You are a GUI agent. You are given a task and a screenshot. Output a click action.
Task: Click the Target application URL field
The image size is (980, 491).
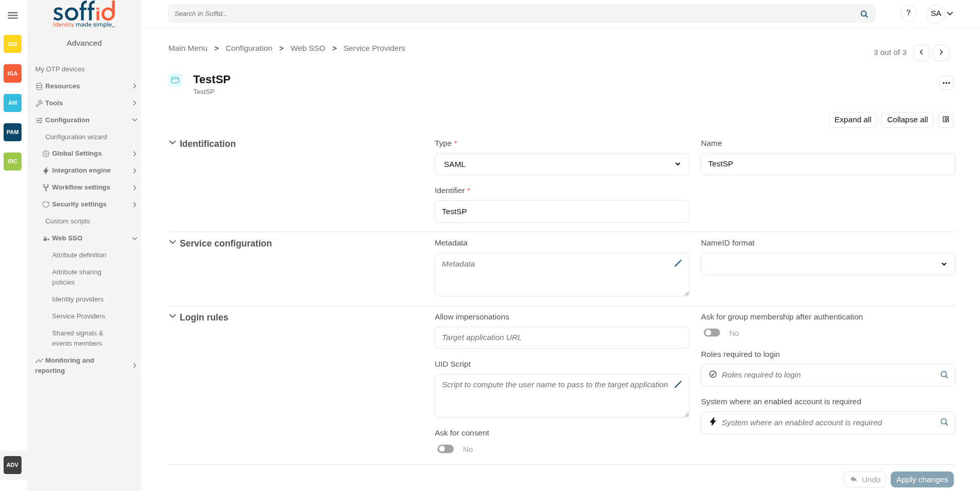(x=562, y=337)
